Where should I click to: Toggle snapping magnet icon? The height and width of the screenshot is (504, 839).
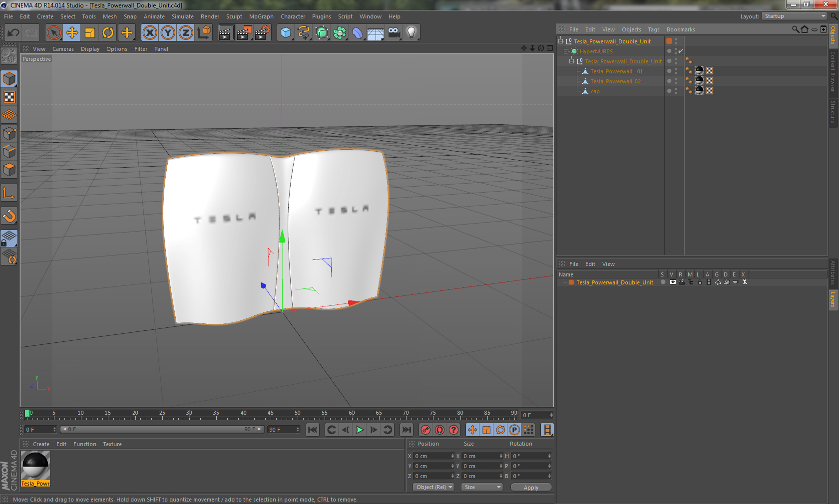click(x=9, y=216)
